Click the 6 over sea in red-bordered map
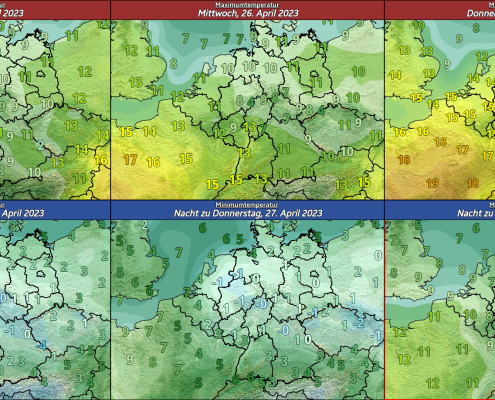 pyautogui.click(x=476, y=228)
